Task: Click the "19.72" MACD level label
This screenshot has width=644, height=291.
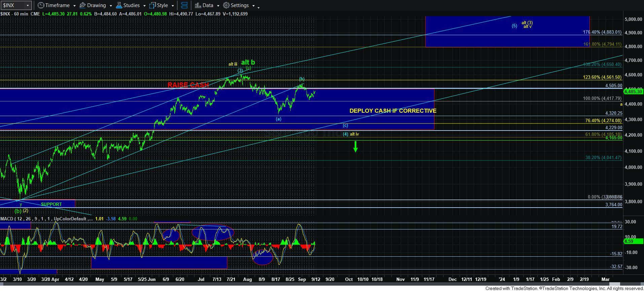Action: (x=617, y=227)
